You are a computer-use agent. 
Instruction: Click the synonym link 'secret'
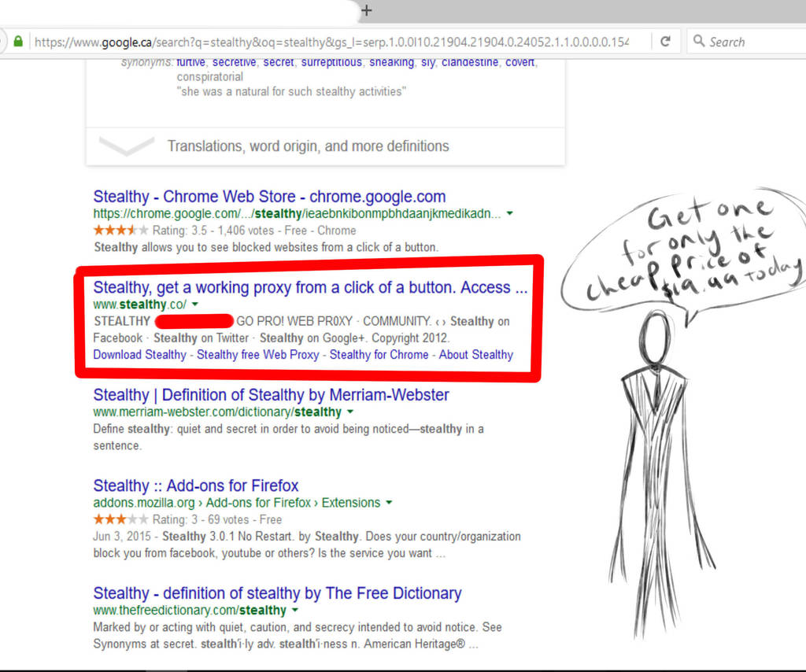(279, 63)
